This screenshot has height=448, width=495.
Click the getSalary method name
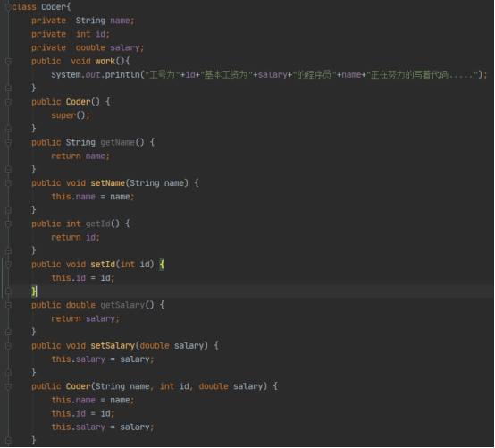122,305
